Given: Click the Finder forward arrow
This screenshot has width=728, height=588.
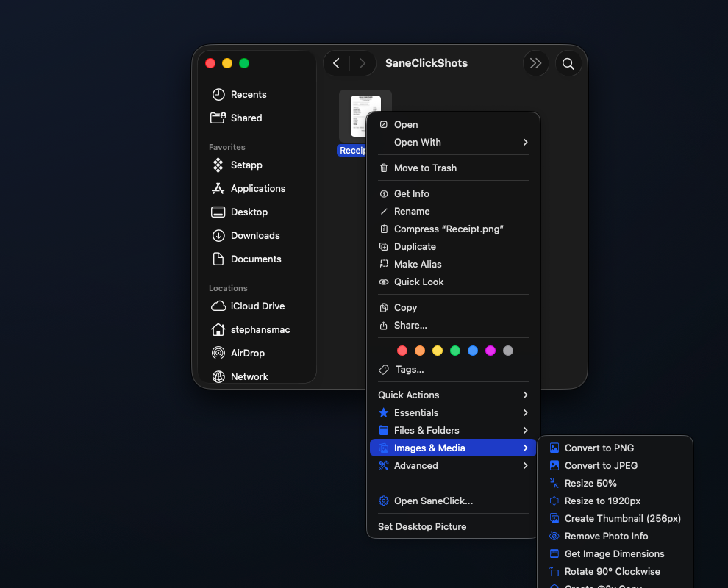Looking at the screenshot, I should tap(362, 63).
